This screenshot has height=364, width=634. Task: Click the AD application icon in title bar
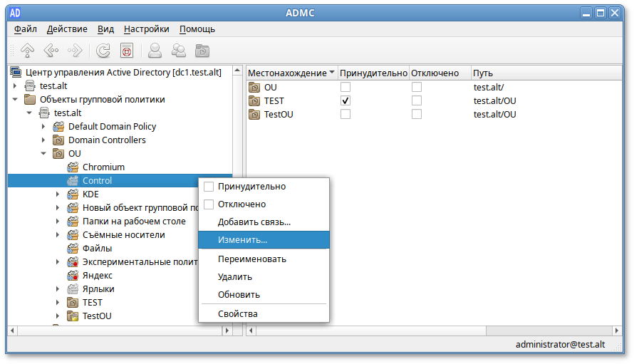15,13
